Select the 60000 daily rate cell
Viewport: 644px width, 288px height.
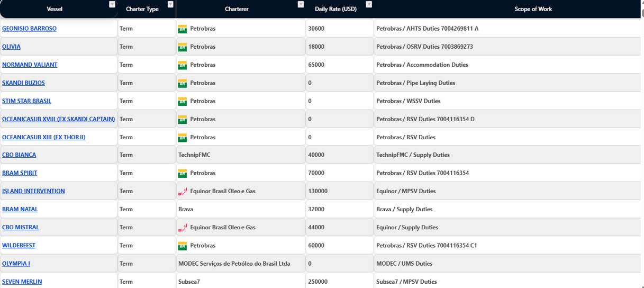click(340, 246)
